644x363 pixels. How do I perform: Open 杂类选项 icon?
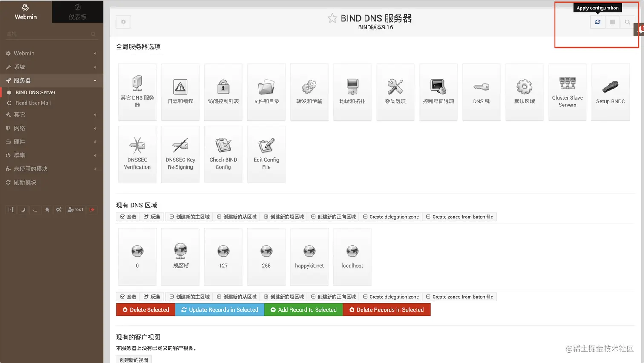tap(395, 92)
